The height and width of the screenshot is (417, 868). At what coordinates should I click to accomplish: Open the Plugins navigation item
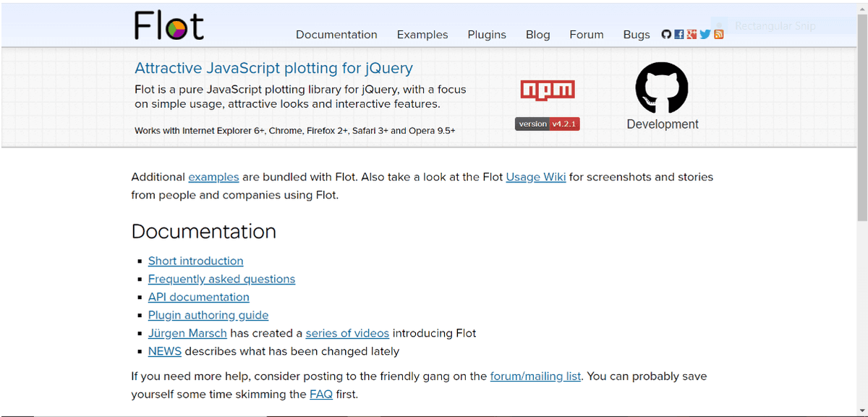(487, 35)
